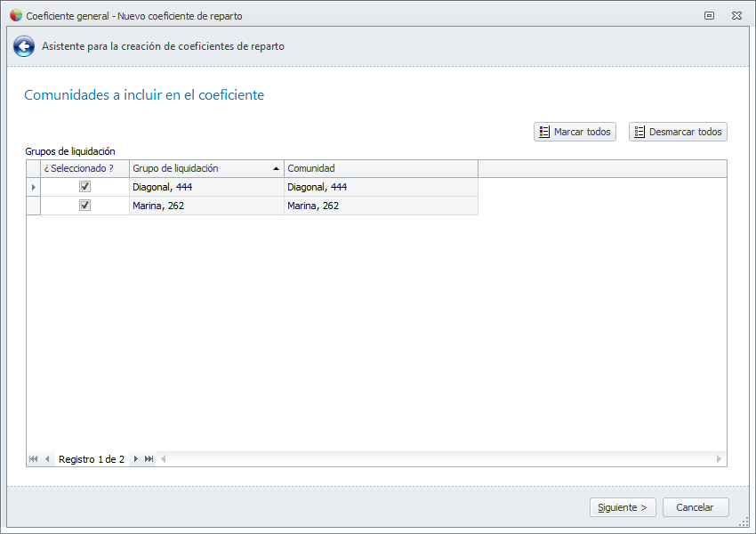Uncheck the Diagonal, 444 selection checkbox
The height and width of the screenshot is (534, 756).
coord(85,187)
